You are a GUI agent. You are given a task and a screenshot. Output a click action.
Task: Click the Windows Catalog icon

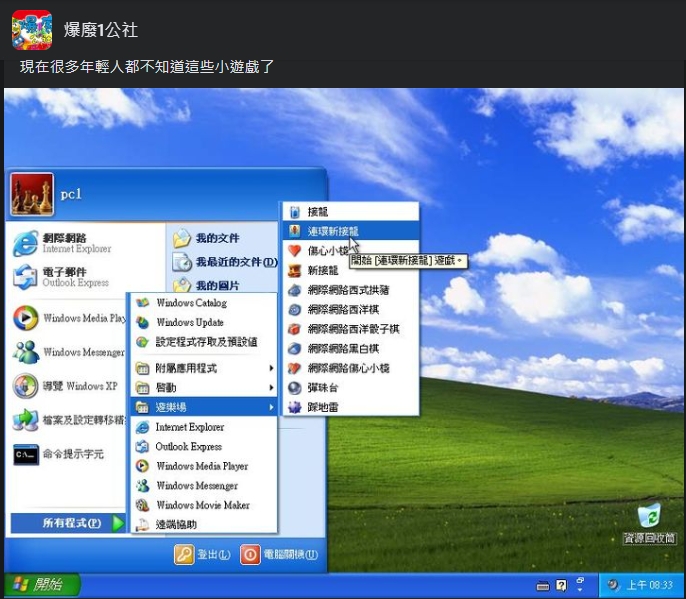142,303
